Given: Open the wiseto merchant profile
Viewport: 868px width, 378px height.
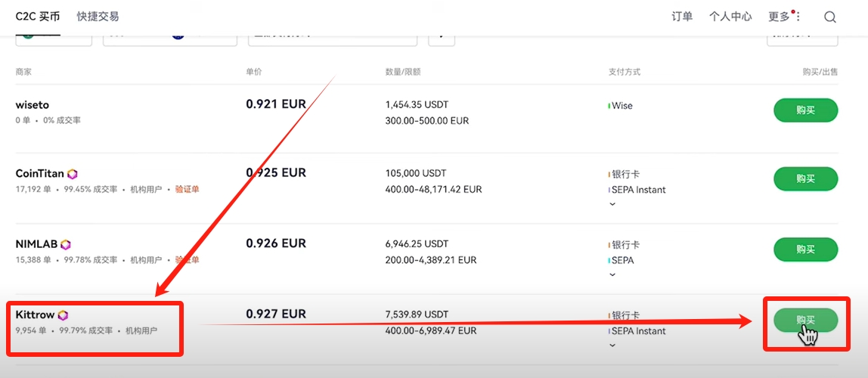Looking at the screenshot, I should pos(33,104).
